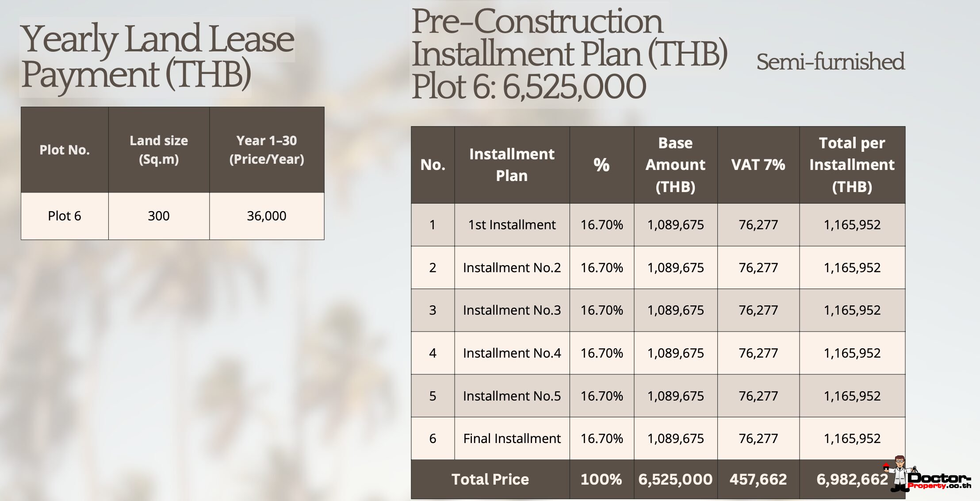Open the Doctor-Property.co.th watermark link
Image resolution: width=980 pixels, height=501 pixels.
(x=940, y=480)
